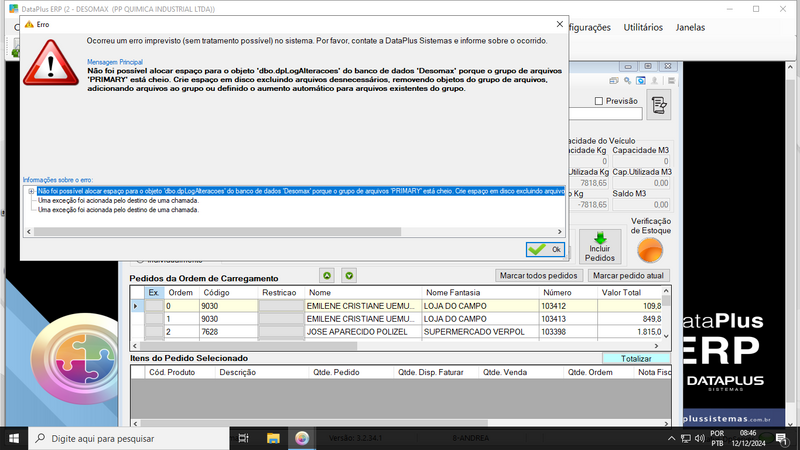
Task: Click the Cap.Utilizada M3 field
Action: tap(642, 183)
